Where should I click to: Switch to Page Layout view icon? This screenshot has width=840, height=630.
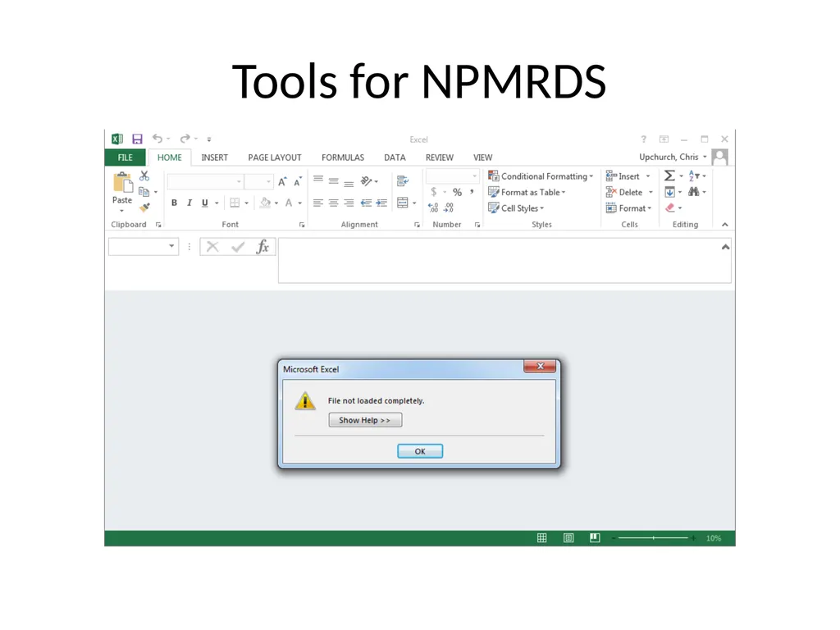click(x=568, y=538)
